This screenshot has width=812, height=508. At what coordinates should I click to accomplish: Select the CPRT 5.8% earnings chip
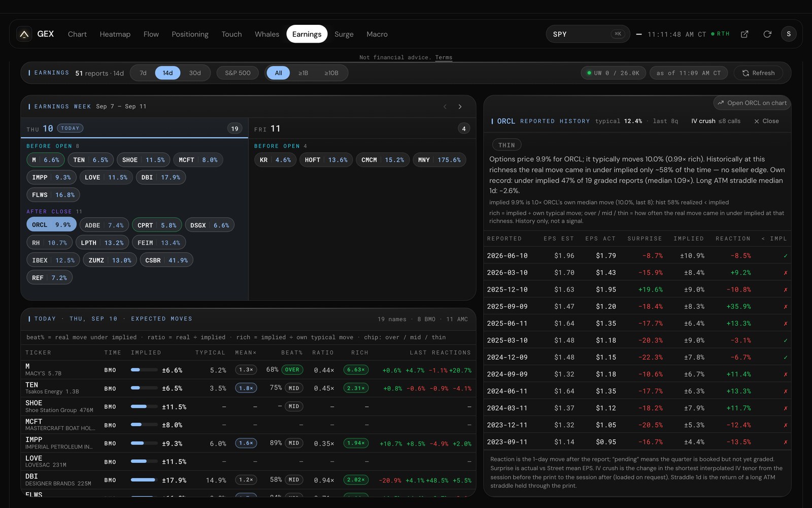(157, 225)
